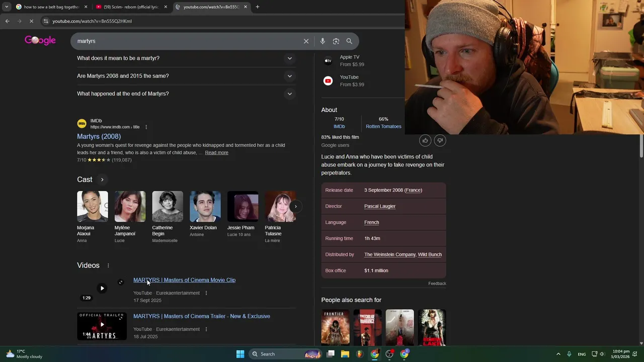
Task: Go back to the previous page
Action: (7, 21)
